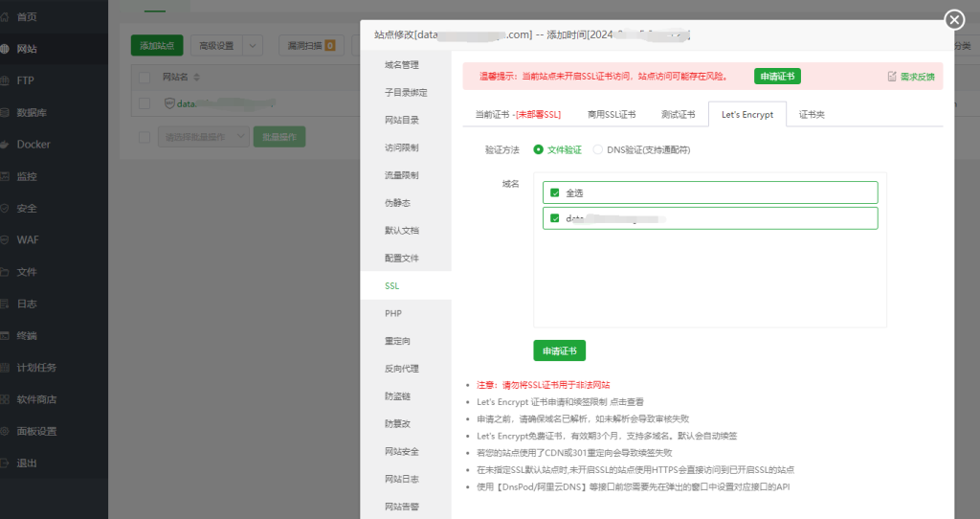Viewport: 980px width, 519px height.
Task: Click the 首页 home icon in sidebar
Action: click(7, 16)
